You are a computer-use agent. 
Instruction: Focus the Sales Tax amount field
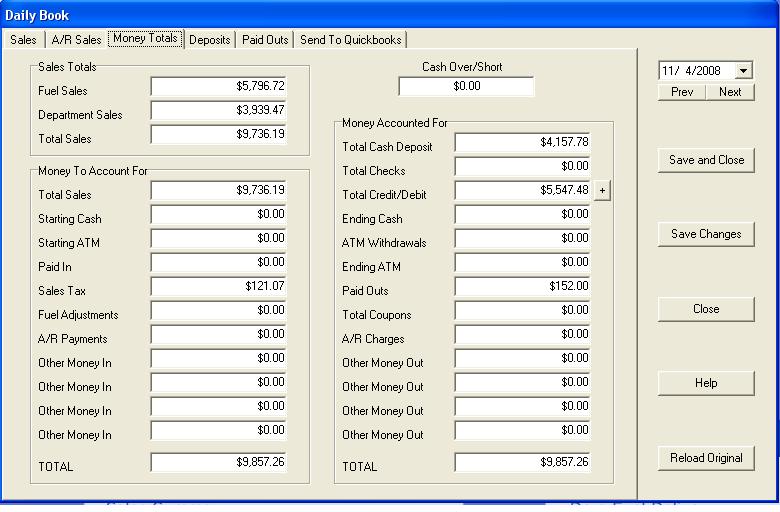pyautogui.click(x=219, y=287)
